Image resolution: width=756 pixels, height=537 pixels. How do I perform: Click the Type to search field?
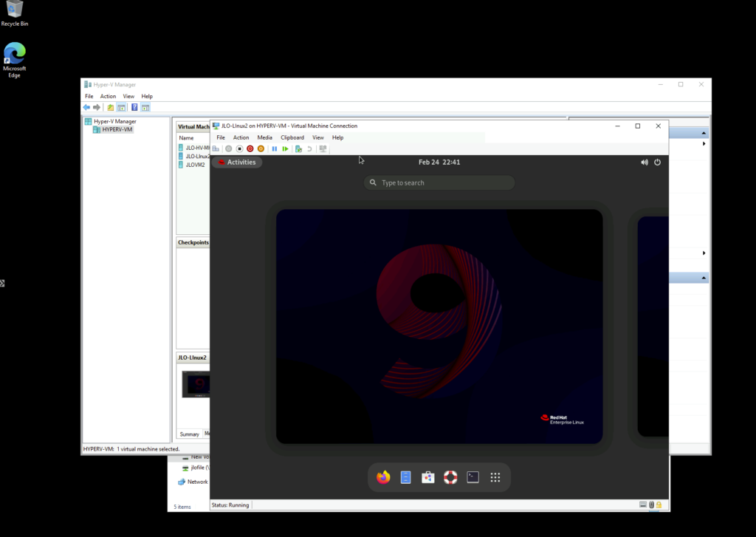click(x=439, y=182)
